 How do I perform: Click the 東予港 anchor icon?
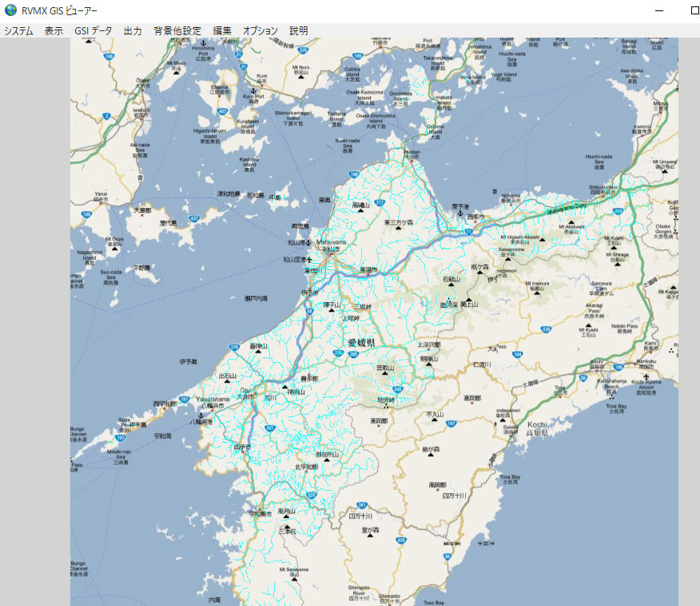459,214
